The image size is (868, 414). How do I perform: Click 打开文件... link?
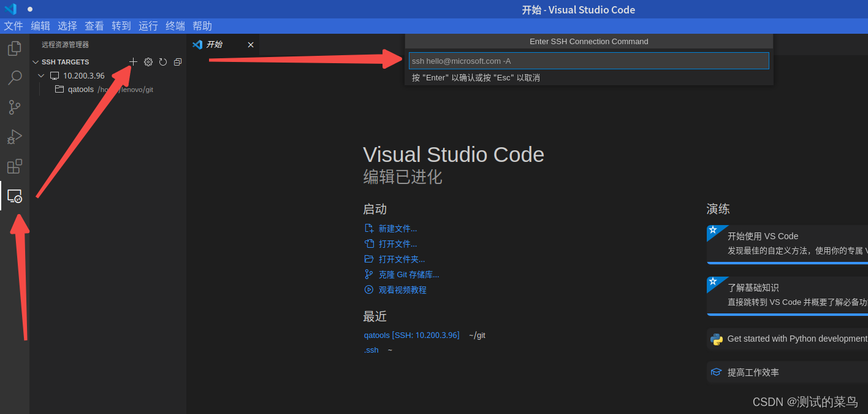[x=398, y=244]
